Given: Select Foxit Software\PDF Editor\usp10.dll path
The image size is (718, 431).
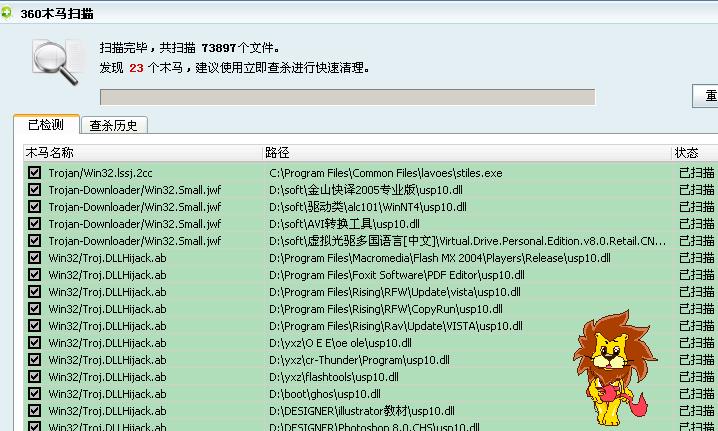Looking at the screenshot, I should click(397, 275).
